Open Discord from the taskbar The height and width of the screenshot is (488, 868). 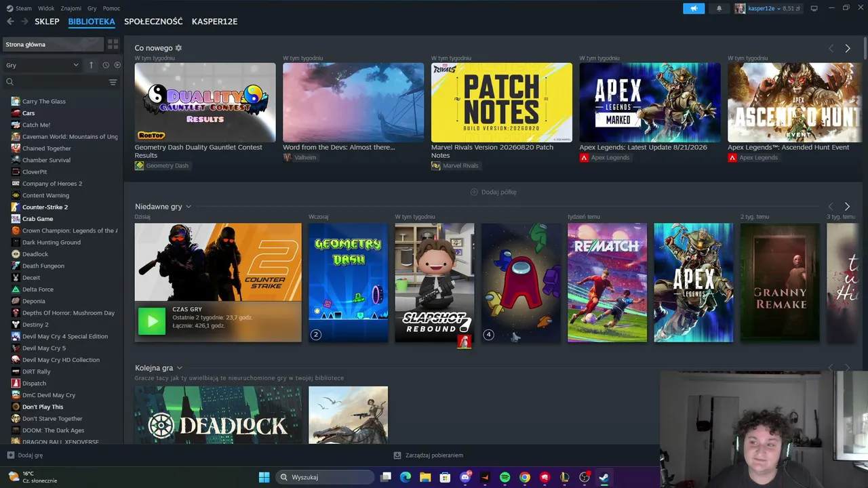[465, 477]
